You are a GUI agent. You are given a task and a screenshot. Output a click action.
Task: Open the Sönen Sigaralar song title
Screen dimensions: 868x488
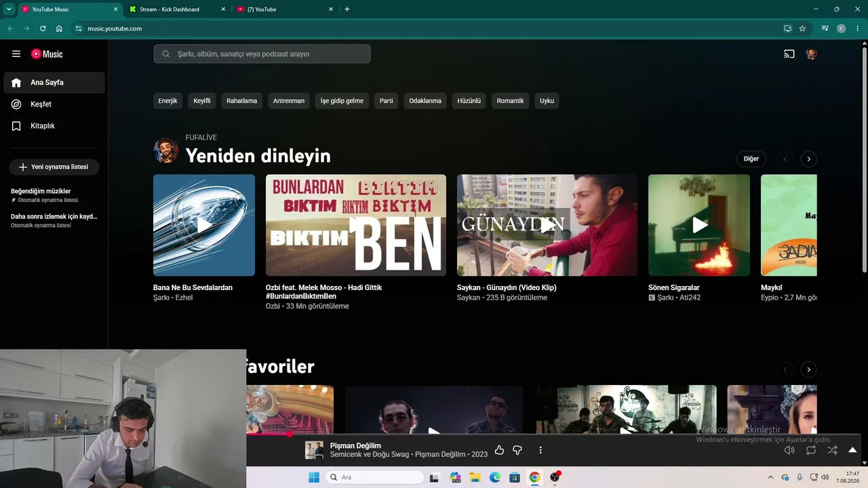[x=674, y=287]
